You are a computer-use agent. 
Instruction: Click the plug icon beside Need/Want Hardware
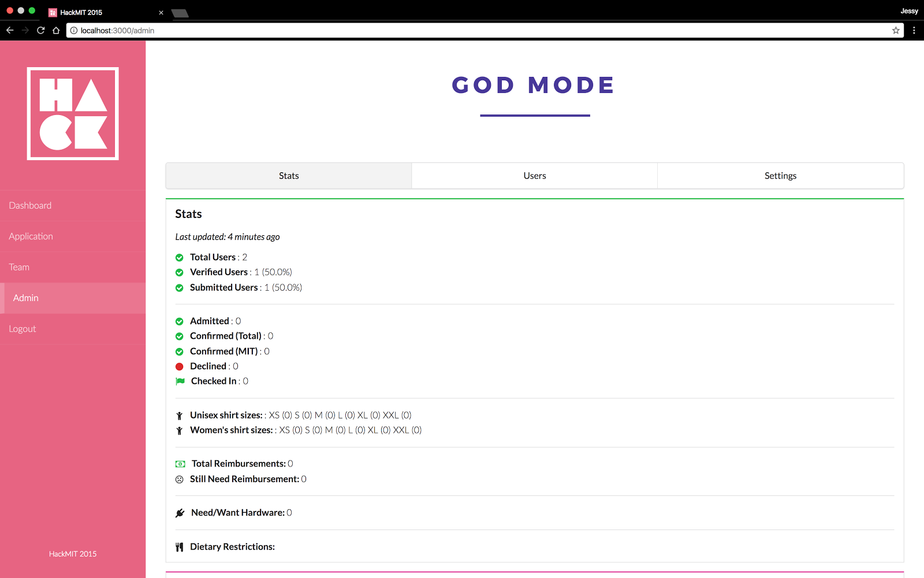(x=179, y=513)
